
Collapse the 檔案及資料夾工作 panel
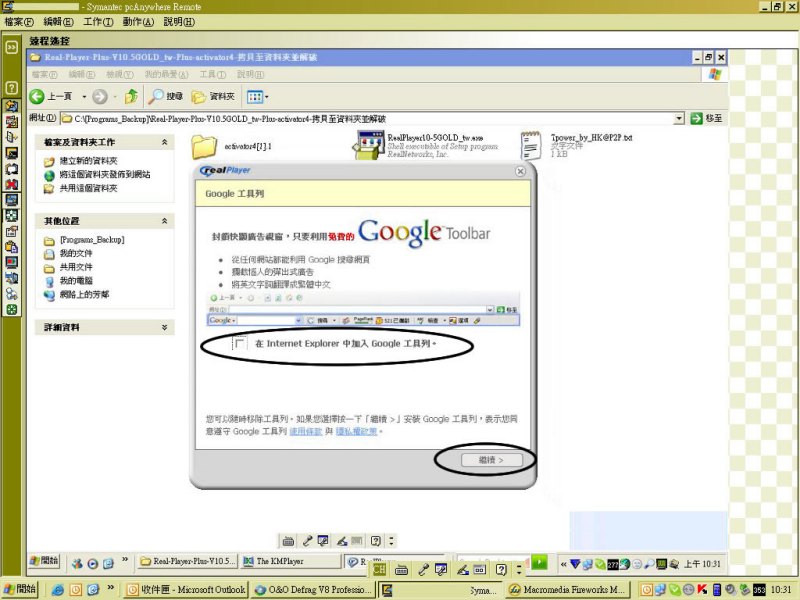(x=164, y=142)
